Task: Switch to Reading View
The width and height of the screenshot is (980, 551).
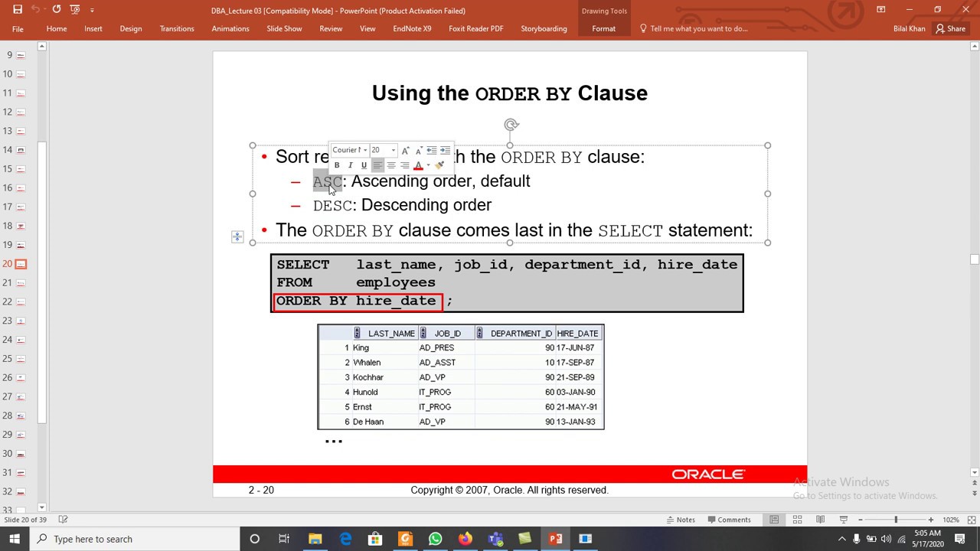Action: tap(820, 520)
